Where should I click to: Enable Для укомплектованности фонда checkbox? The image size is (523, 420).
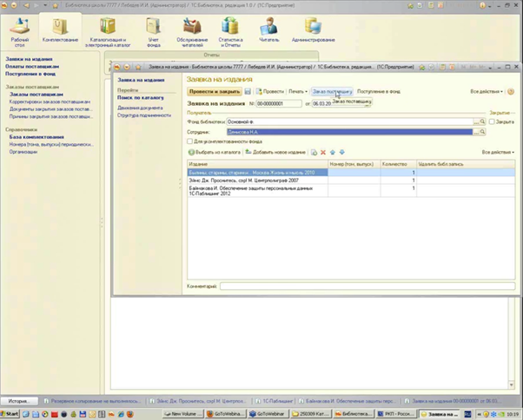point(191,141)
